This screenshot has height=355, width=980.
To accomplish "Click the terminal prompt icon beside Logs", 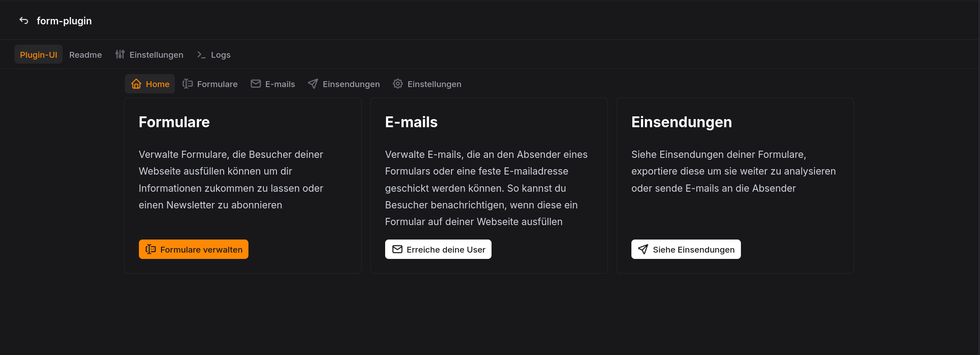I will [201, 55].
